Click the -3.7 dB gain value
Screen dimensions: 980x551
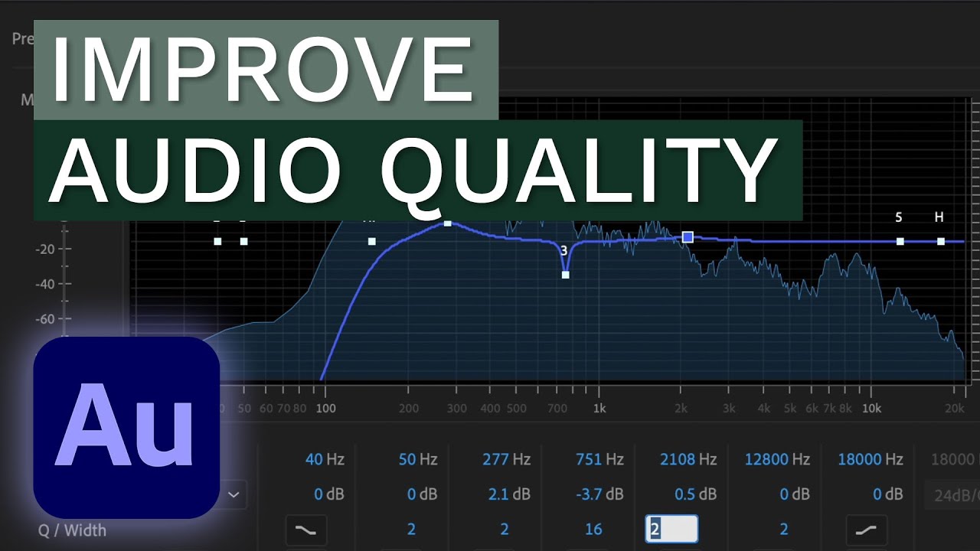[599, 494]
